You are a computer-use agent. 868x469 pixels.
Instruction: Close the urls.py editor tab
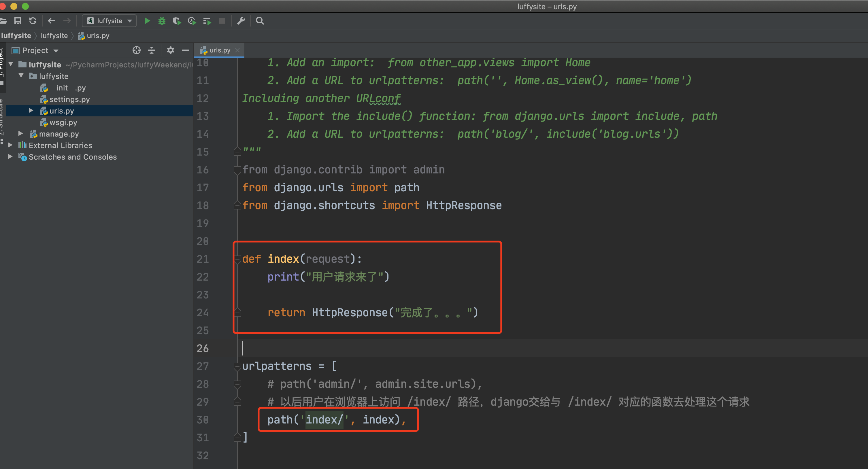pos(237,50)
